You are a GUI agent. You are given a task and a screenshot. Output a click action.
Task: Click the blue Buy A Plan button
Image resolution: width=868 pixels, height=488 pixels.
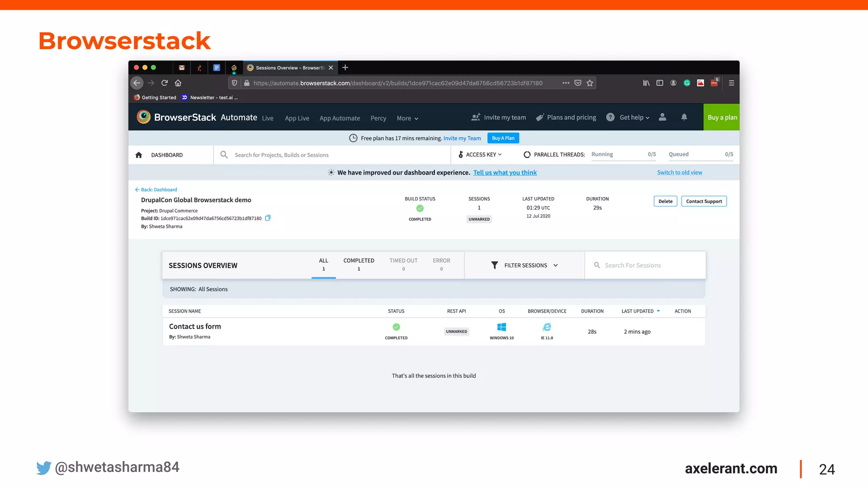(x=503, y=138)
